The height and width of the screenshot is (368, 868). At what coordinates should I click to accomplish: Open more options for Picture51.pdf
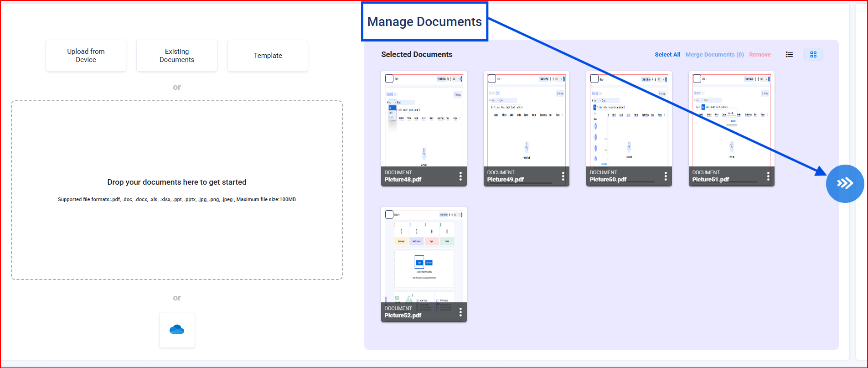pos(768,176)
